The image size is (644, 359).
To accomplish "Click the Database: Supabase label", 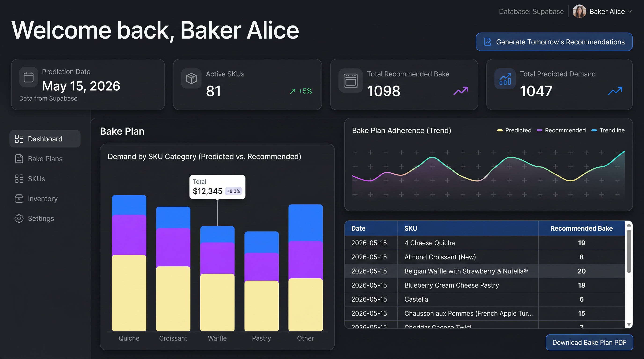I will 531,11.
